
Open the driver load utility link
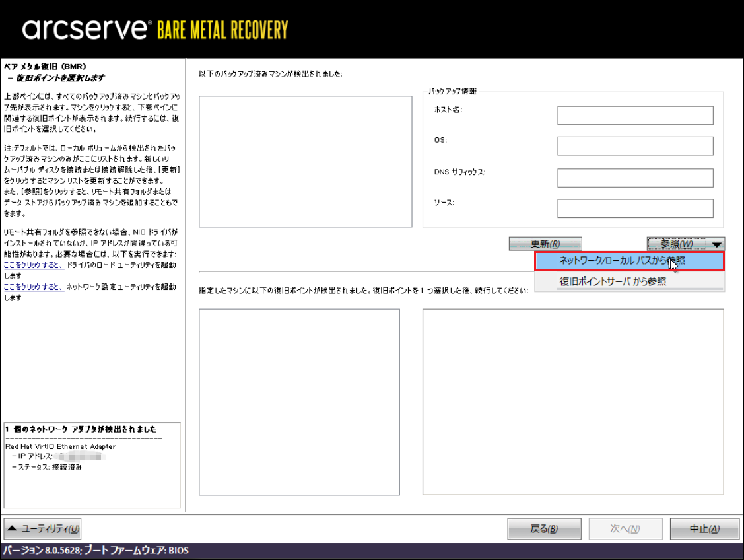(34, 265)
